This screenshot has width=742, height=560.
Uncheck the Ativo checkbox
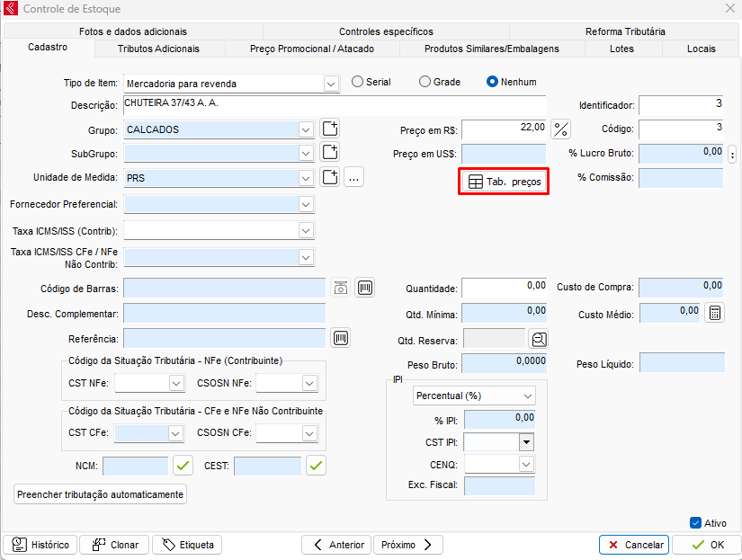coord(695,523)
